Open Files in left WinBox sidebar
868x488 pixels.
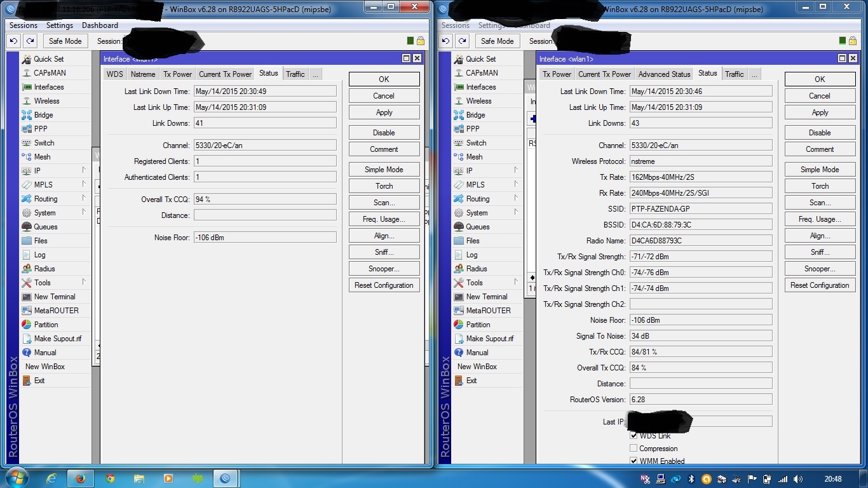point(41,241)
